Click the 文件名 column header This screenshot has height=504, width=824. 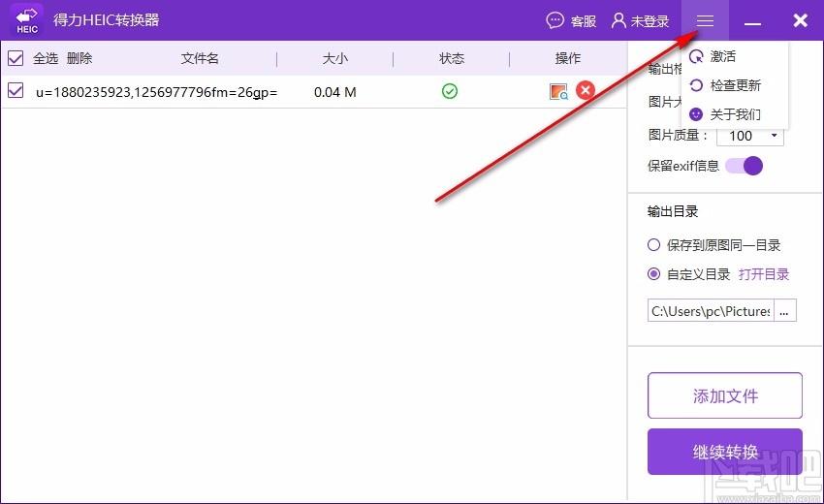click(200, 58)
